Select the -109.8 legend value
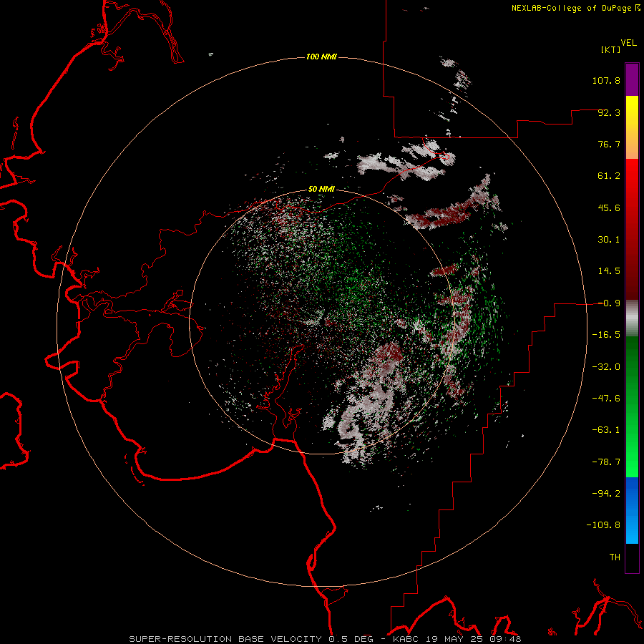Viewport: 644px width, 644px height. [x=603, y=525]
